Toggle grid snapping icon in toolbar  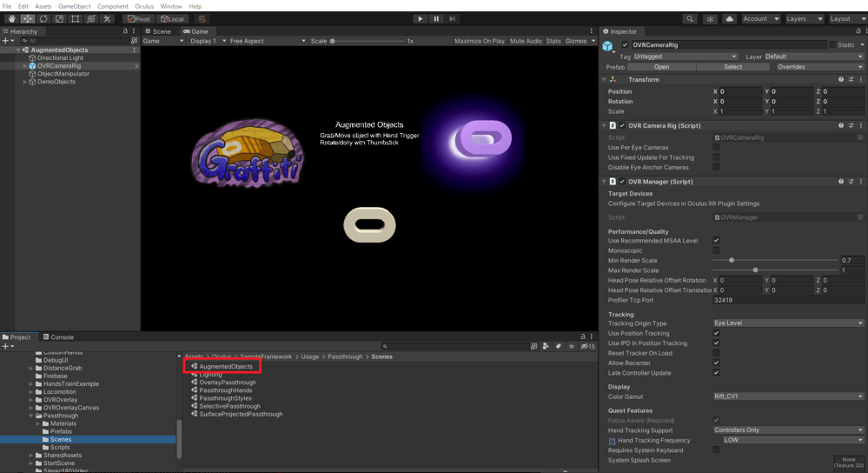(x=202, y=19)
